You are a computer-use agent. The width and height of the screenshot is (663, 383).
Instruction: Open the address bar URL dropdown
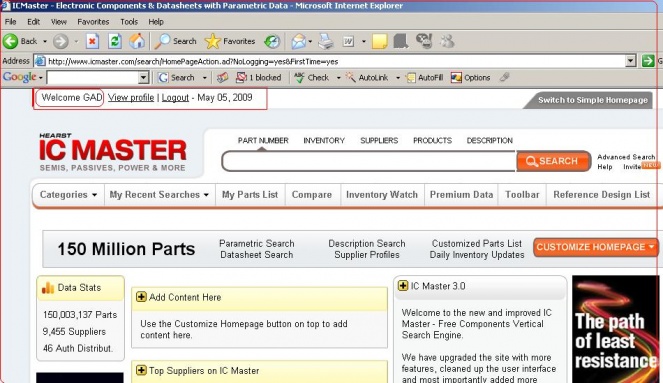(x=630, y=61)
